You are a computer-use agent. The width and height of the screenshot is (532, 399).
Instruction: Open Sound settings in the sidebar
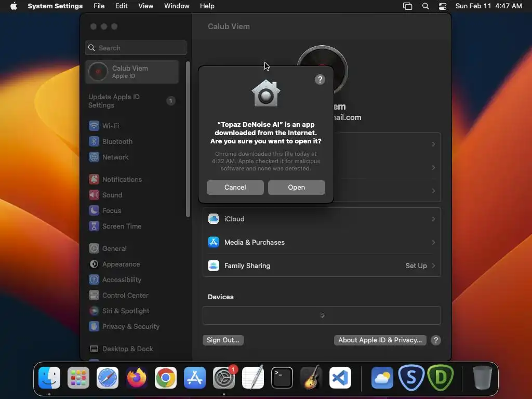click(x=132, y=195)
